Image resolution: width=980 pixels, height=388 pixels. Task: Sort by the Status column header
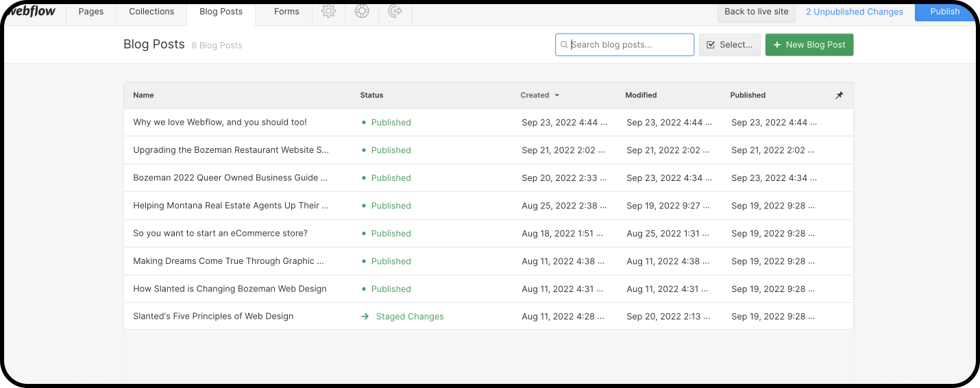tap(371, 95)
